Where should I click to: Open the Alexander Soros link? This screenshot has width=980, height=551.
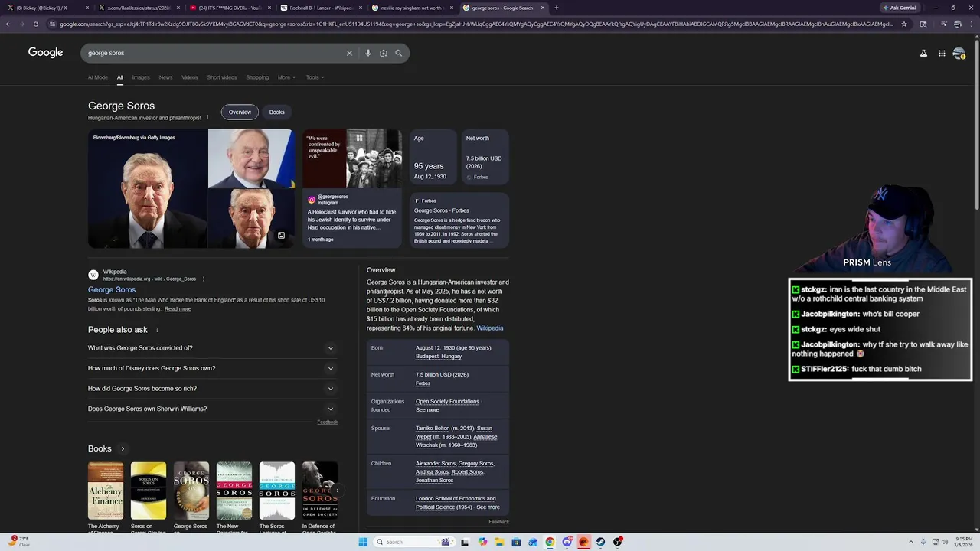[x=436, y=464]
